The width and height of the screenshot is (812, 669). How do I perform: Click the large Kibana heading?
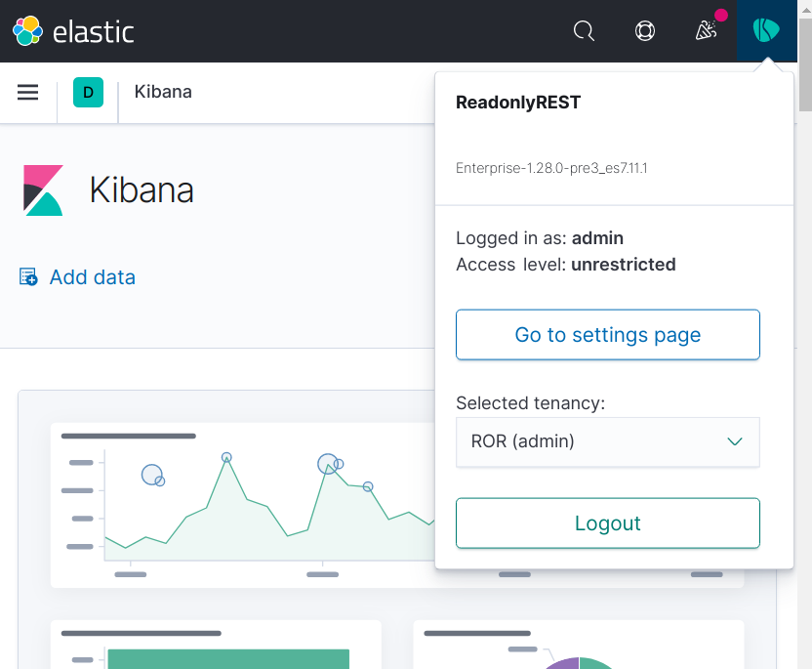142,190
